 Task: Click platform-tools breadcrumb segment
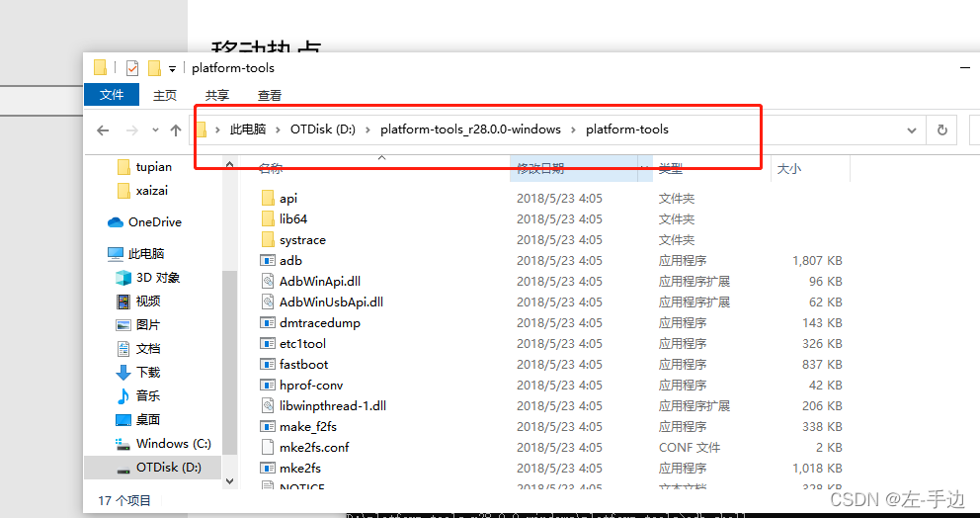tap(627, 129)
